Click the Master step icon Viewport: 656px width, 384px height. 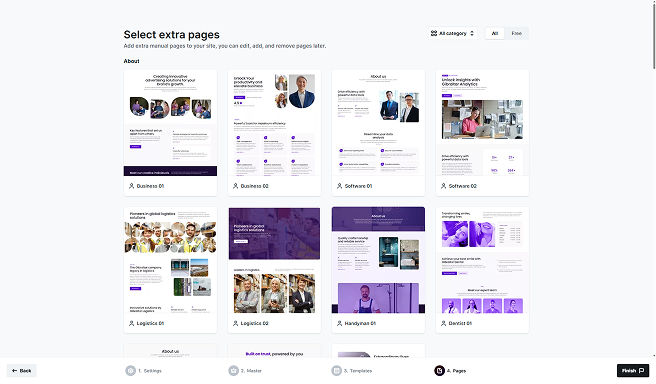point(233,371)
